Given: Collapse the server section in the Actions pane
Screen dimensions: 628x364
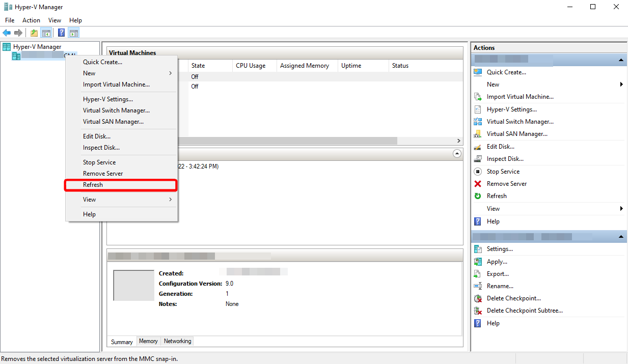Looking at the screenshot, I should click(621, 60).
